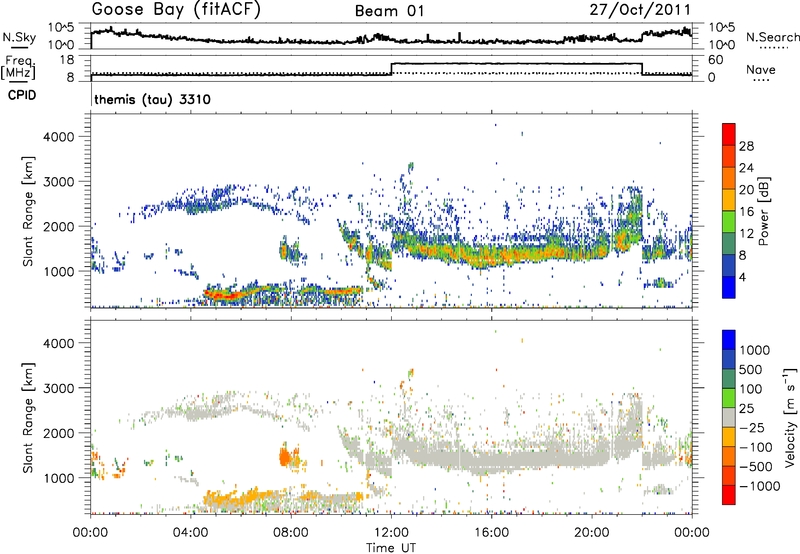The width and height of the screenshot is (800, 554).
Task: Click "Slant Range [km]" label of velocity panel
Action: click(x=28, y=417)
